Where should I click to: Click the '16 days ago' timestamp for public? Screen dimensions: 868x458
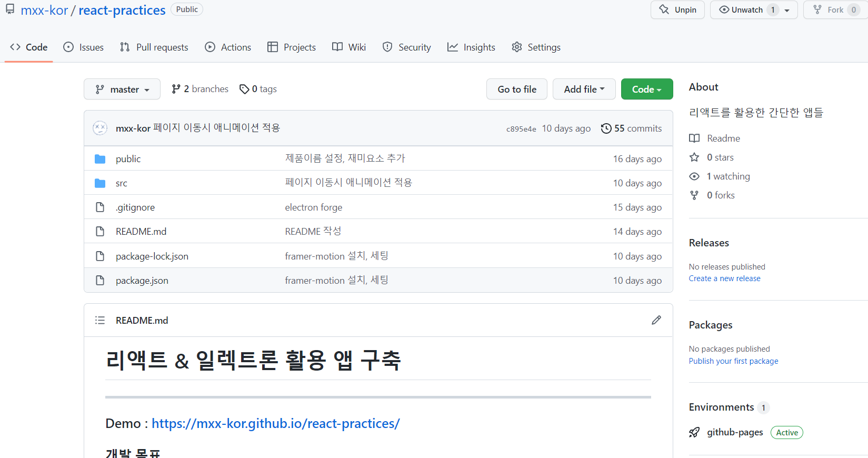[x=637, y=159]
